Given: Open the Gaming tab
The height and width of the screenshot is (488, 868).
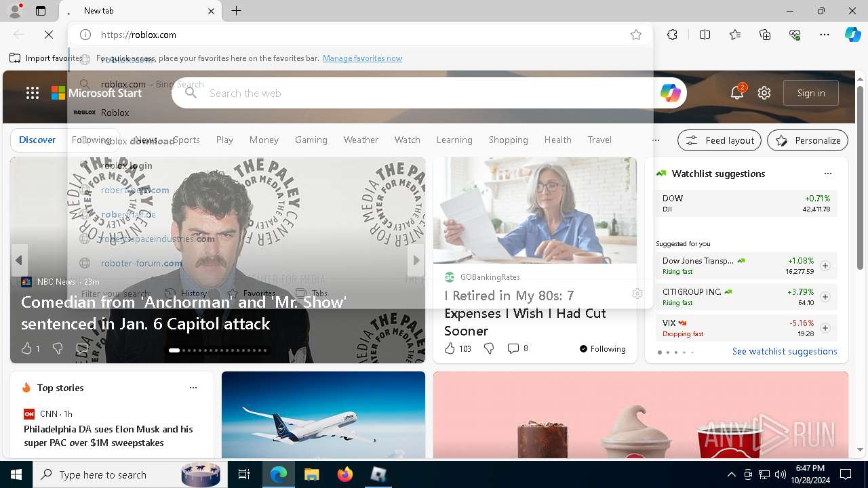Looking at the screenshot, I should [311, 140].
